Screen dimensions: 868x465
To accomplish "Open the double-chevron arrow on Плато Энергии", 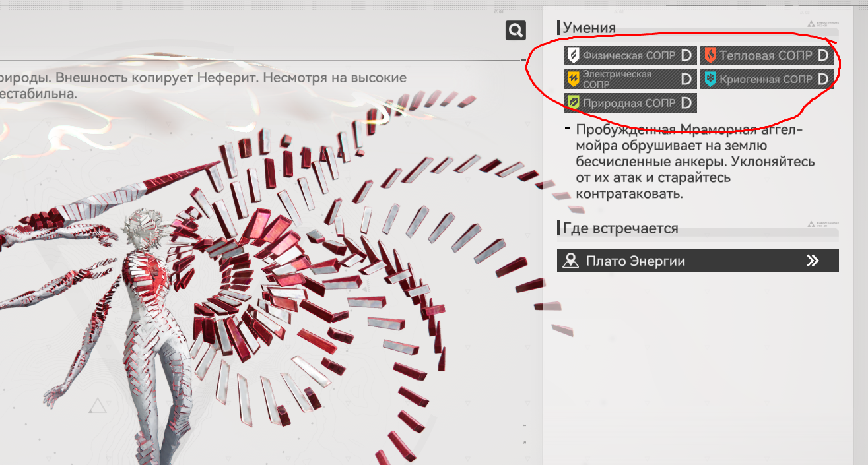I will pos(813,261).
